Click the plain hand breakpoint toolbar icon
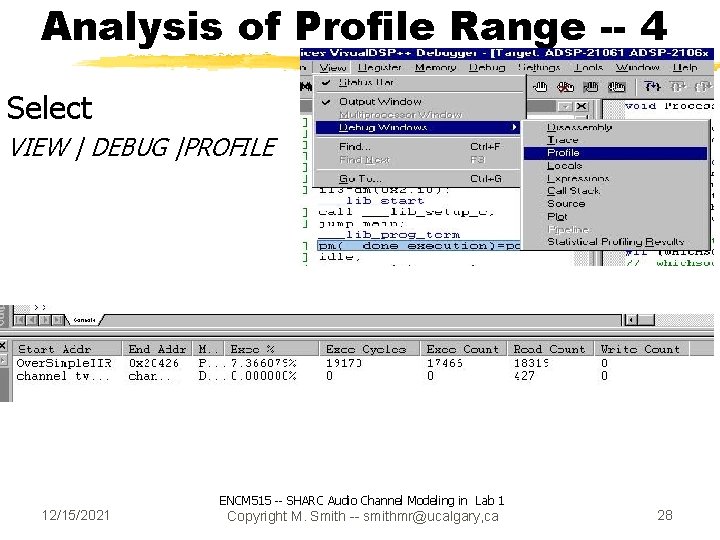 (x=541, y=87)
